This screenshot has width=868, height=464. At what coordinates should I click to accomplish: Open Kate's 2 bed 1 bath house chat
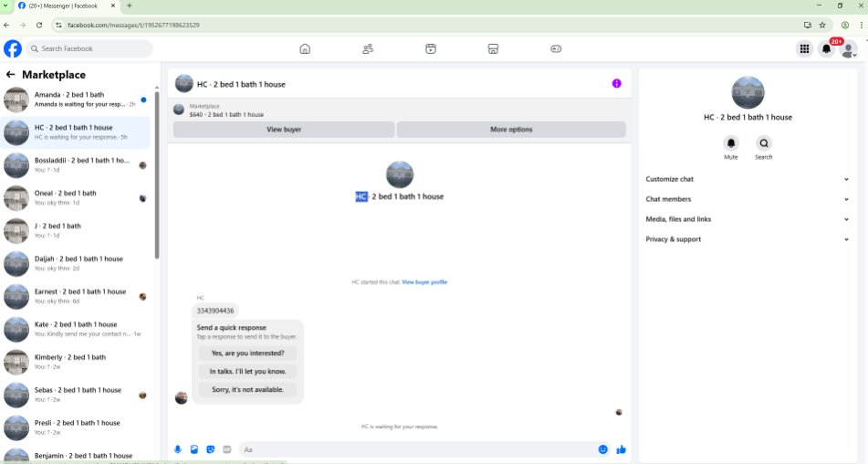click(x=76, y=330)
